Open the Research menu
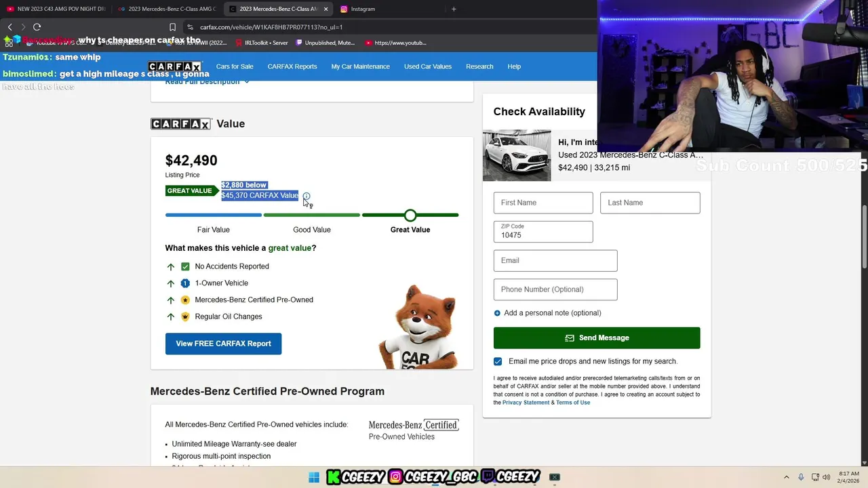The width and height of the screenshot is (868, 488). (479, 66)
